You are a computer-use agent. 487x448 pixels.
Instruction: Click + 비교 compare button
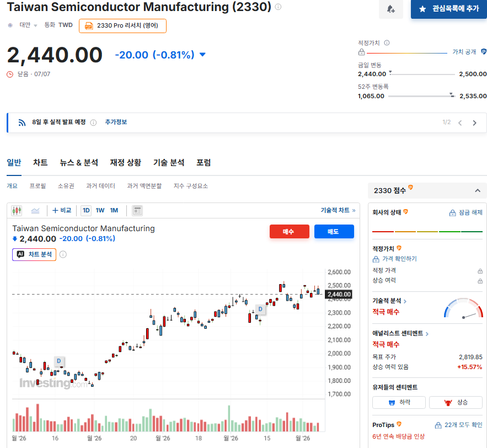(x=62, y=210)
